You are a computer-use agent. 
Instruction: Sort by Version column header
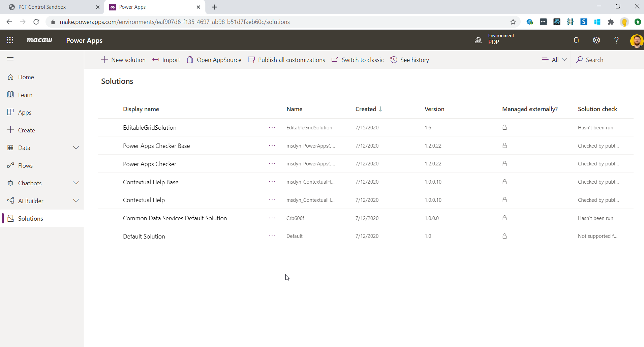coord(434,109)
